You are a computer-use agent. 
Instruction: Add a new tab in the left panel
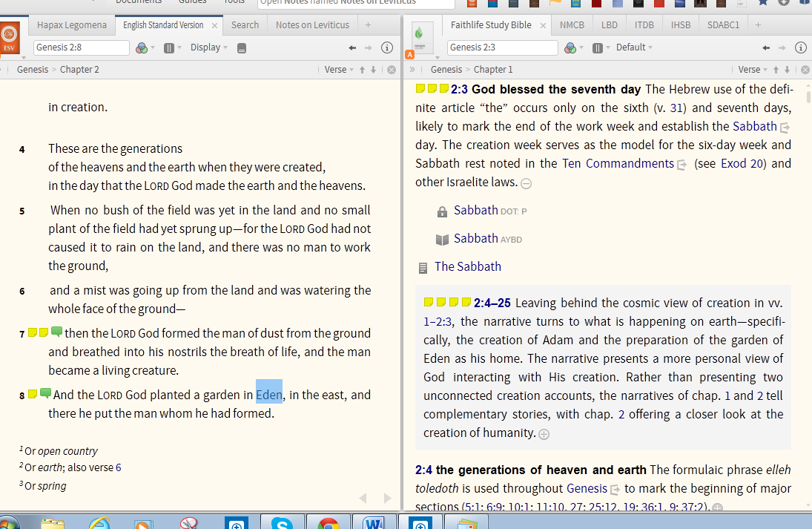pos(368,25)
